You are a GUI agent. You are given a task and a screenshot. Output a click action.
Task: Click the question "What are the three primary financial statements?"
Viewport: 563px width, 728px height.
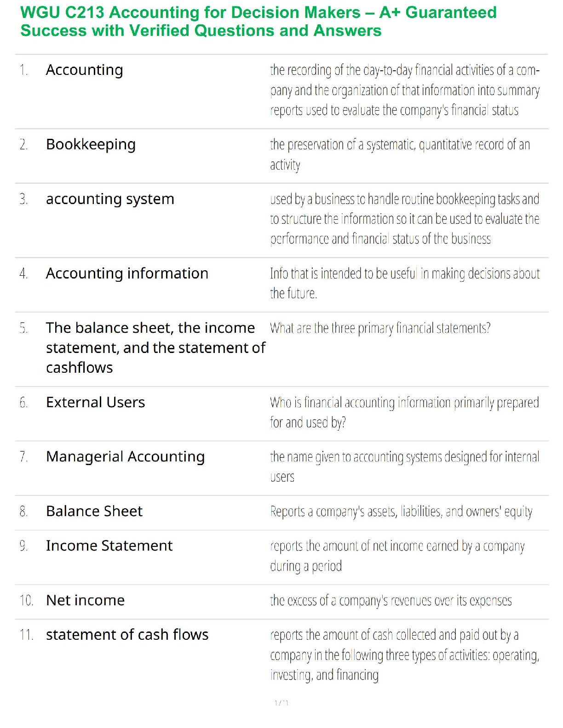tap(380, 328)
